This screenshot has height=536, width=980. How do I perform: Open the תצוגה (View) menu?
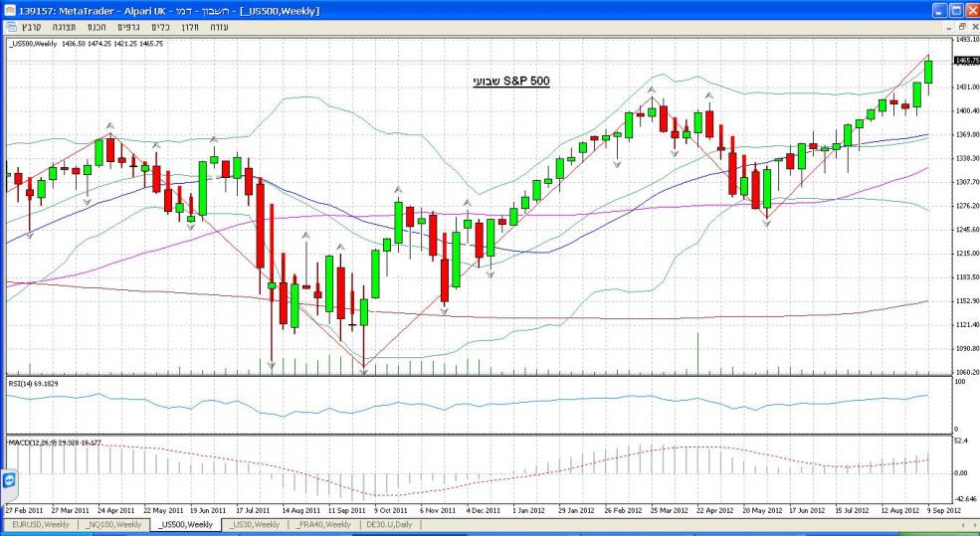[63, 27]
